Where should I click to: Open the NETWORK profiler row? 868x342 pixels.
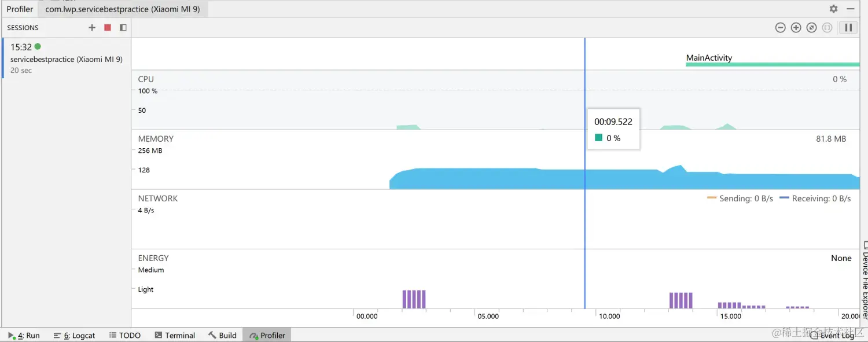click(495, 219)
